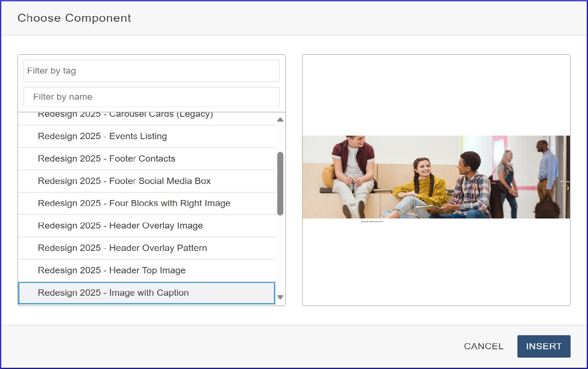Select Four Blocks with Right Image component

(134, 203)
